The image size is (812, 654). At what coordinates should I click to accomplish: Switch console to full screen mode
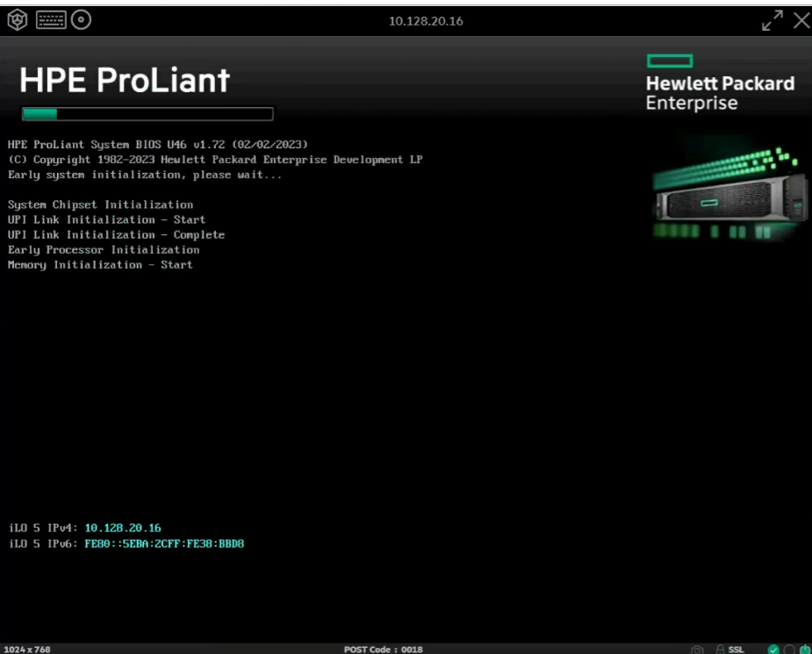tap(772, 21)
